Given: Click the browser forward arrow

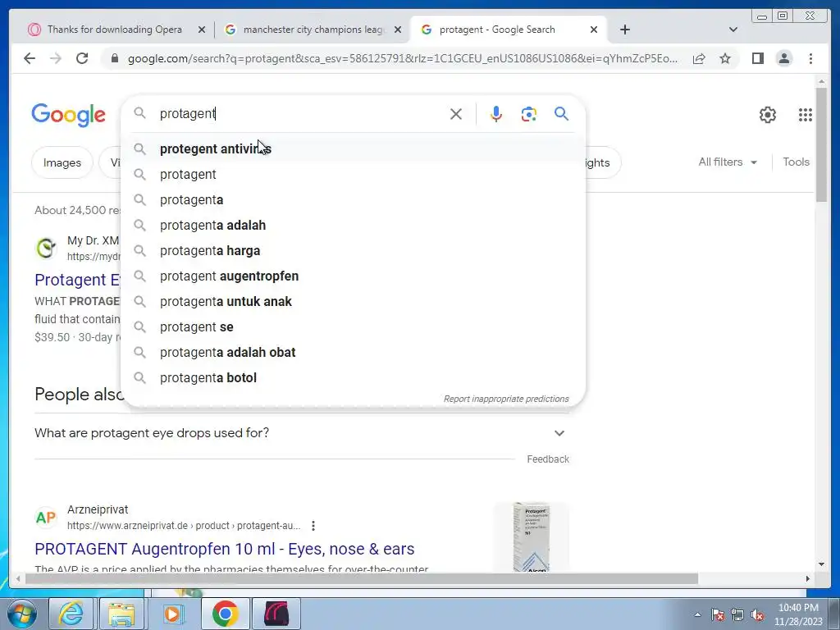Looking at the screenshot, I should 56,58.
